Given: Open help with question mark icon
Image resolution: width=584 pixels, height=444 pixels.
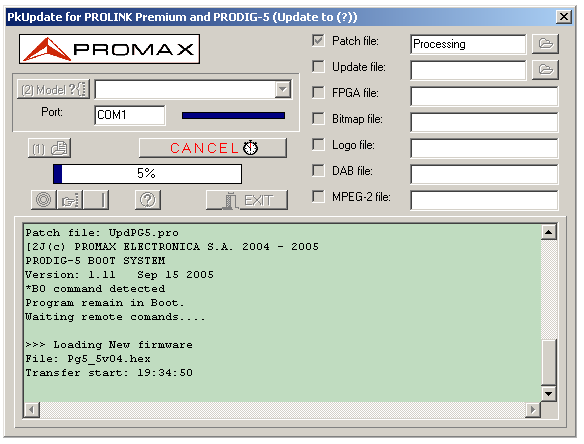Looking at the screenshot, I should 148,200.
